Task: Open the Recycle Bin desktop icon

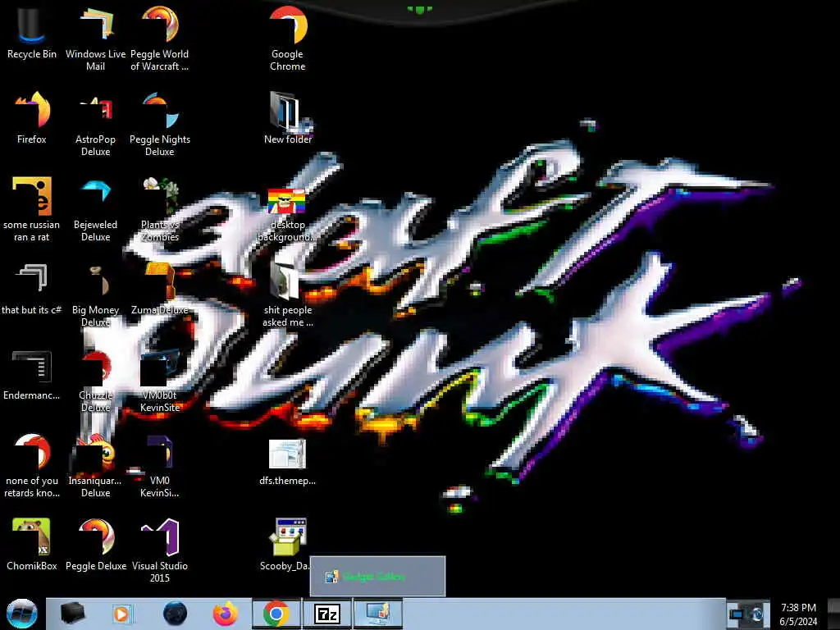Action: pyautogui.click(x=32, y=33)
